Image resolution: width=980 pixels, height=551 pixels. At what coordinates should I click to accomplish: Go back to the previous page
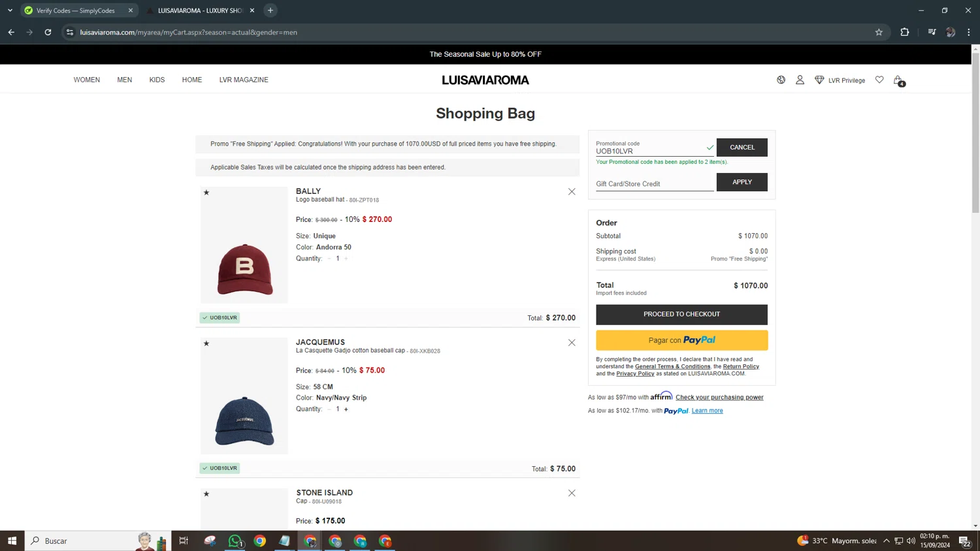(x=11, y=32)
